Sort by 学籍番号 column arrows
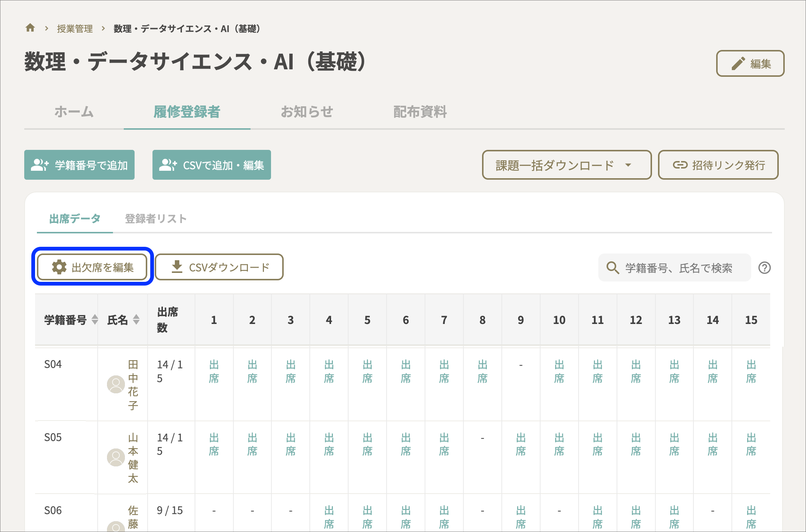806x532 pixels. pos(95,319)
